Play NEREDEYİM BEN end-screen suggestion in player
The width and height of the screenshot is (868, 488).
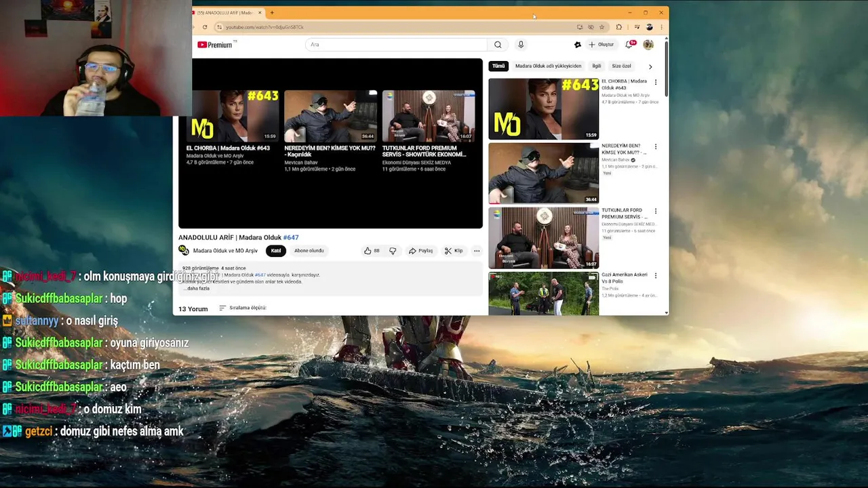330,116
